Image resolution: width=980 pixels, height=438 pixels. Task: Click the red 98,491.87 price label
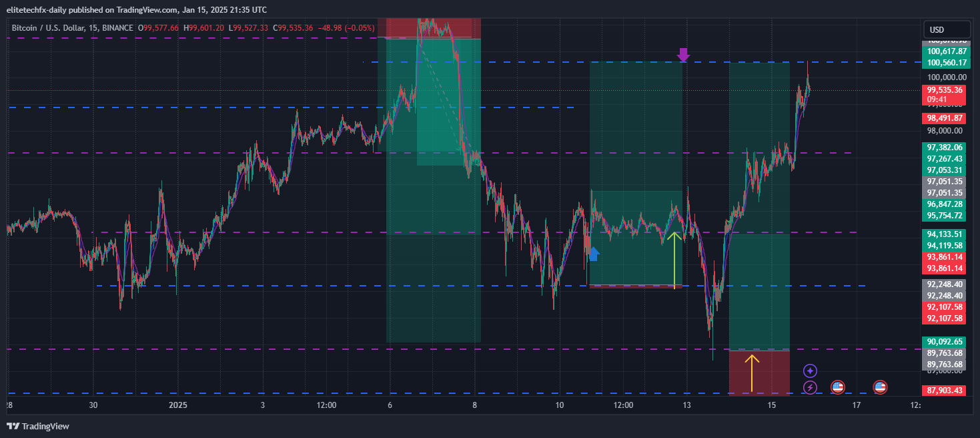coord(944,118)
